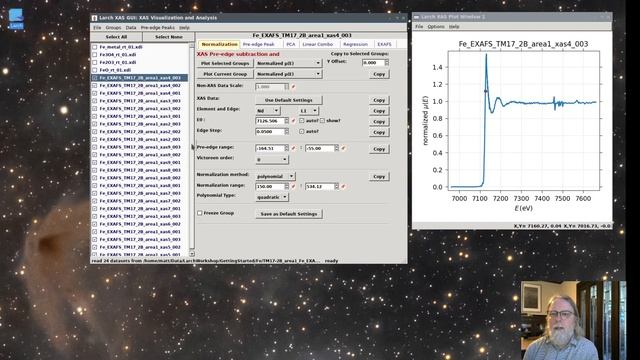The image size is (640, 360).
Task: Click Copy button in Element and Edge row
Action: [379, 111]
